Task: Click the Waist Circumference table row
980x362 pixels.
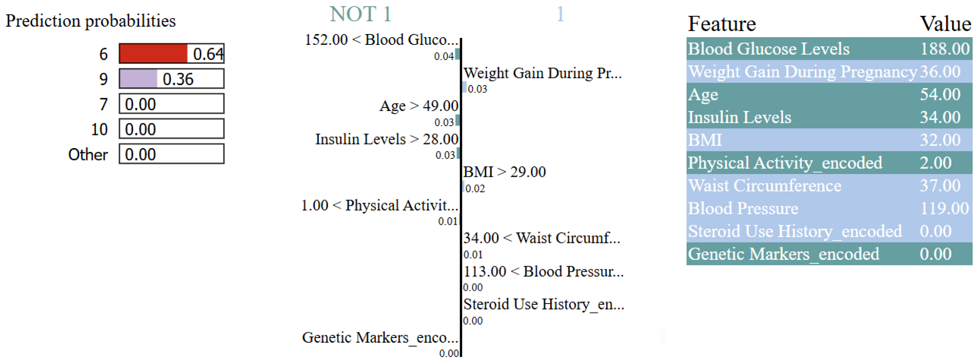Action: [x=828, y=186]
